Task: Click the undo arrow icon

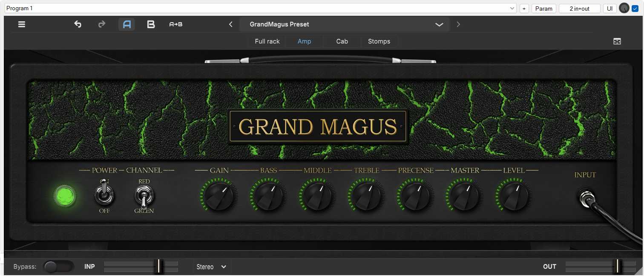Action: (x=78, y=24)
